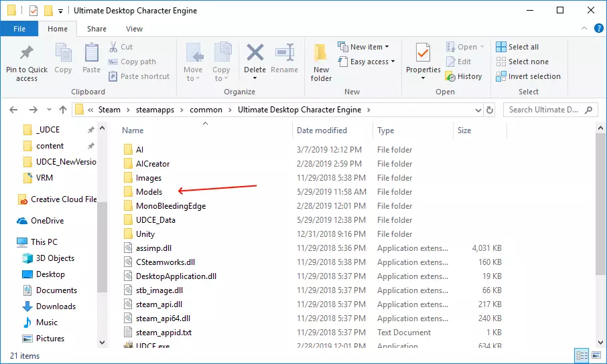Image resolution: width=607 pixels, height=364 pixels.
Task: Click steamapps in the address path
Action: [x=155, y=110]
